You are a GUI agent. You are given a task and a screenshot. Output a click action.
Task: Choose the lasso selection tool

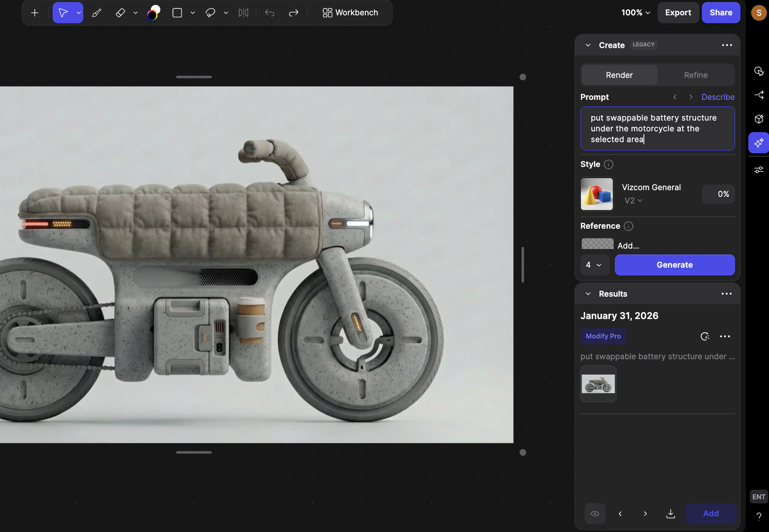[x=210, y=13]
